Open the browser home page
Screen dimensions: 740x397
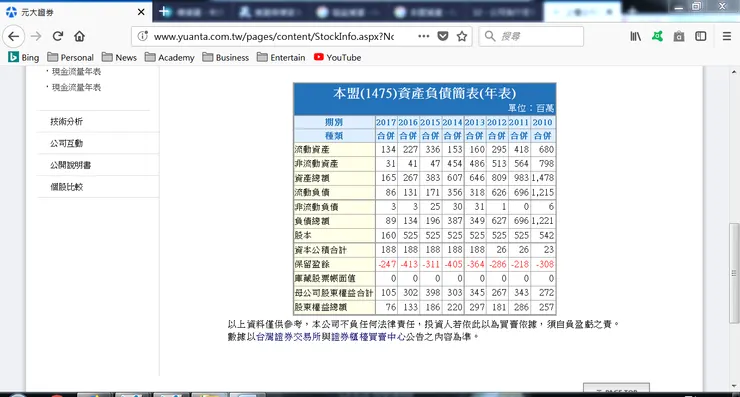click(x=79, y=36)
